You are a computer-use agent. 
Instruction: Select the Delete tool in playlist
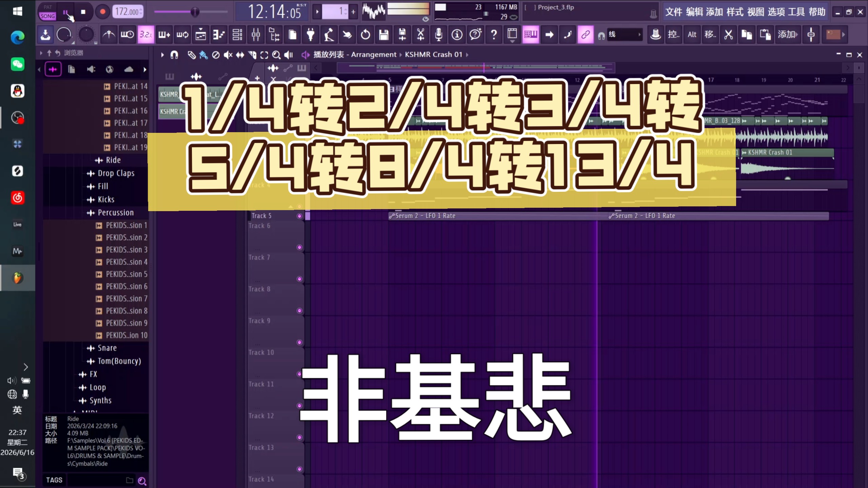click(216, 55)
